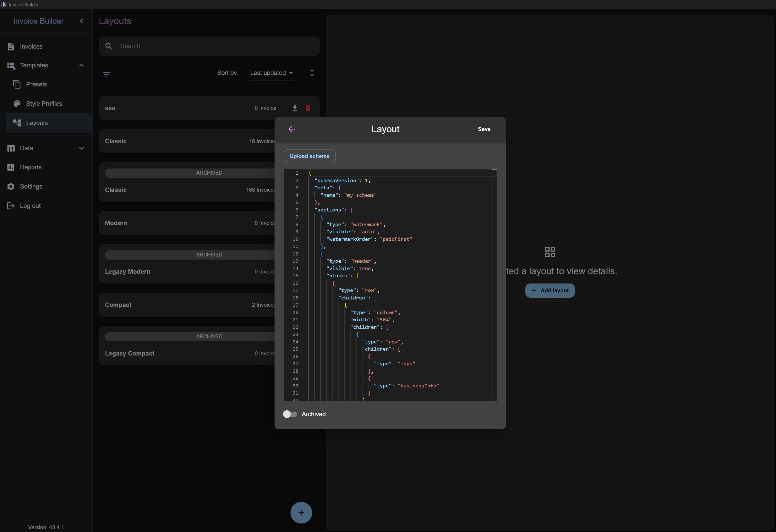Select the sss layout card
776x532 pixels.
coord(209,108)
